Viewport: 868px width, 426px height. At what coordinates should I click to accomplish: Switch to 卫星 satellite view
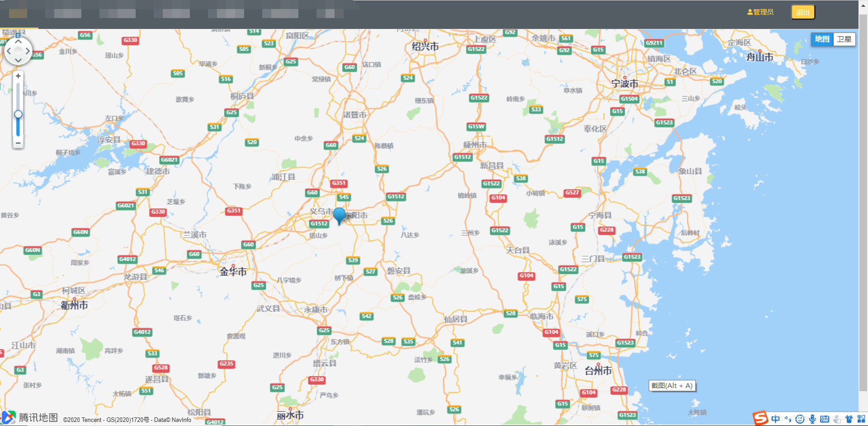coord(844,39)
